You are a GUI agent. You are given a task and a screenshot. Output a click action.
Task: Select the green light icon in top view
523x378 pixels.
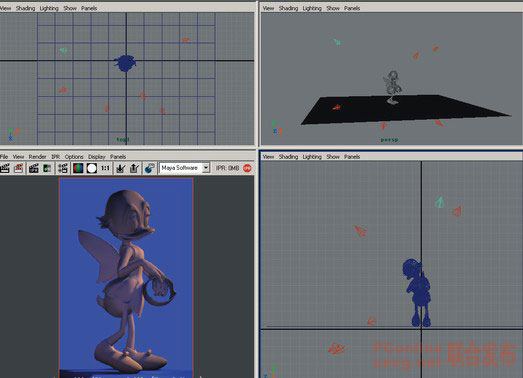(63, 50)
